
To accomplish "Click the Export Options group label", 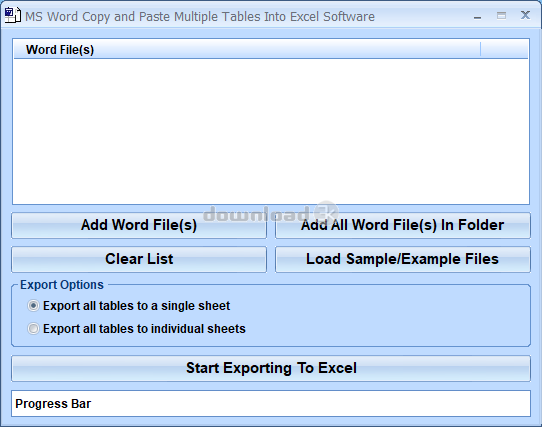I will click(62, 285).
